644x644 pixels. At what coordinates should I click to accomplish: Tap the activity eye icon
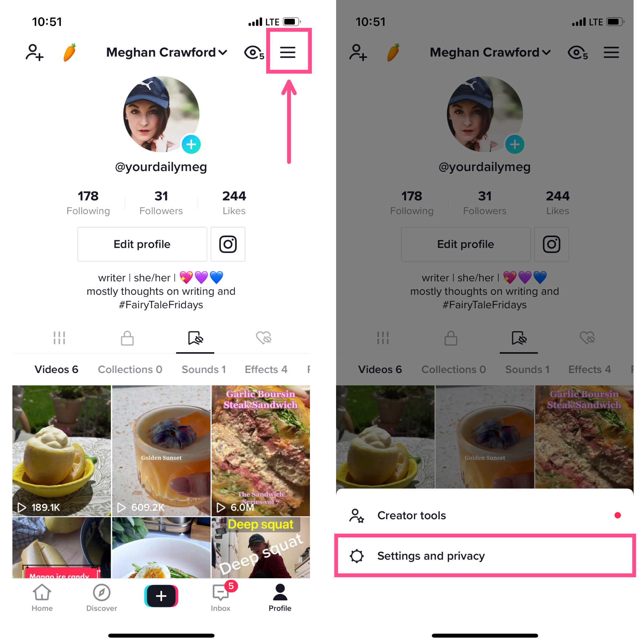tap(251, 52)
